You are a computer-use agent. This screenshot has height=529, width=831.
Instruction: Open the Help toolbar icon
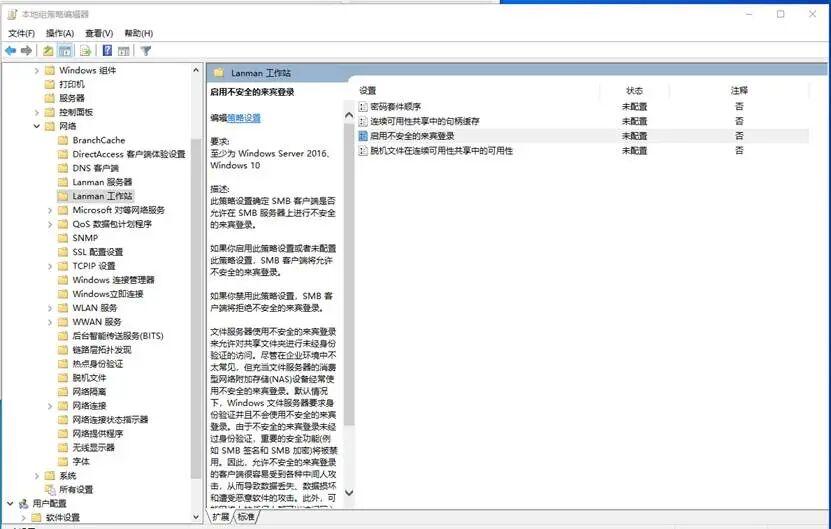click(107, 50)
